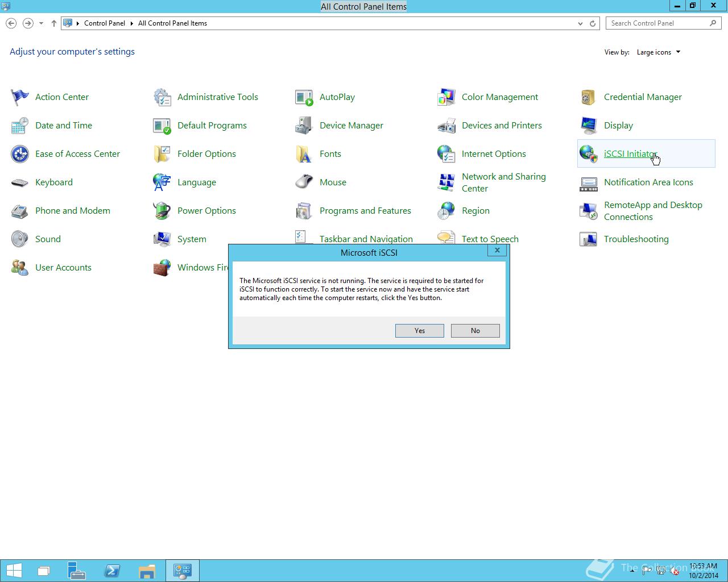This screenshot has width=728, height=582.
Task: Open Default Programs icon
Action: [162, 126]
